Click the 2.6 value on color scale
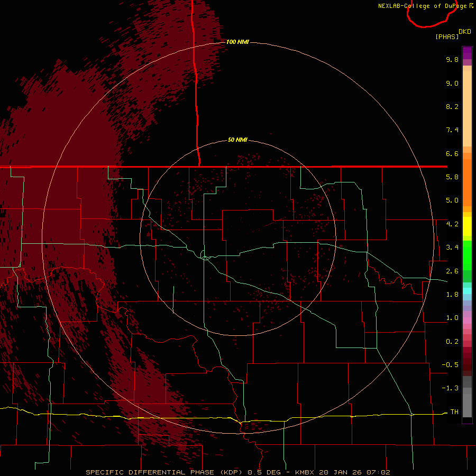The image size is (476, 476). [452, 271]
